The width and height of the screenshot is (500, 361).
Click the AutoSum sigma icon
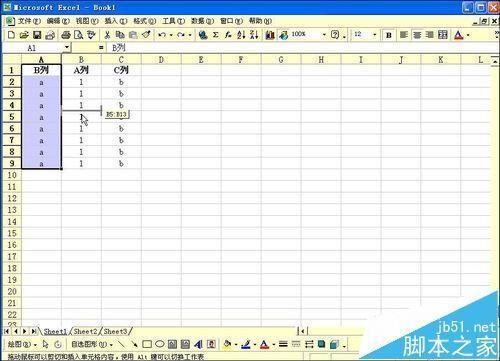point(216,35)
